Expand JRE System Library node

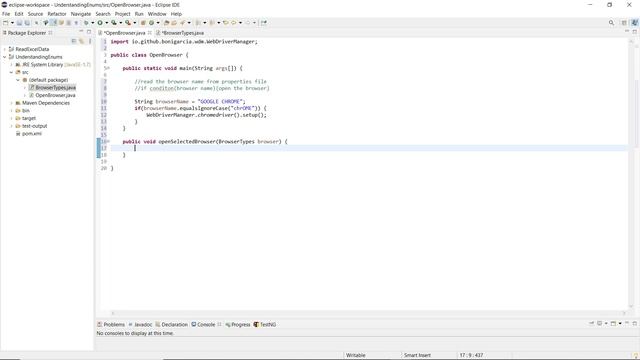11,64
